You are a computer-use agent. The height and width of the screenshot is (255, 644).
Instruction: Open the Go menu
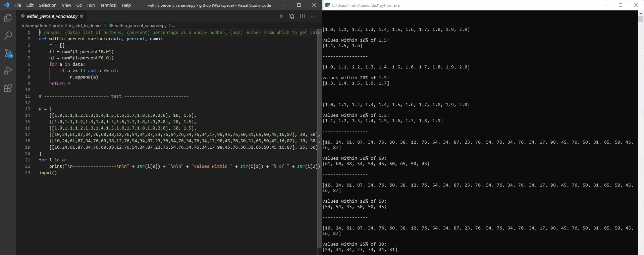point(79,5)
